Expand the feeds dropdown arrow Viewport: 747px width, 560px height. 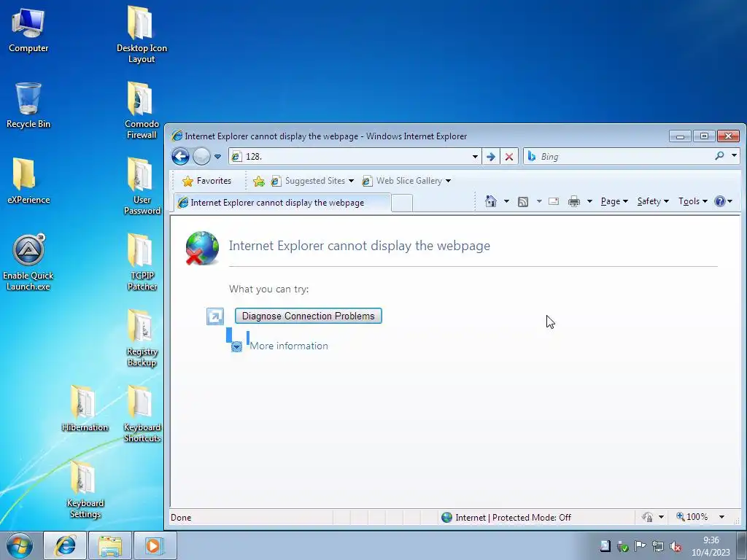[539, 201]
